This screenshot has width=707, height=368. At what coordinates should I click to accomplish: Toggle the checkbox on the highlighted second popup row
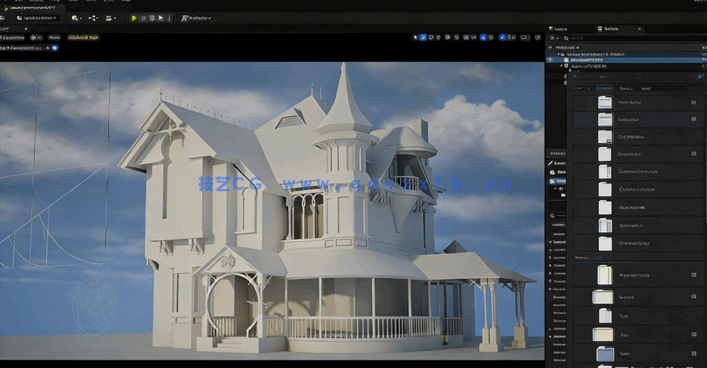[x=693, y=120]
